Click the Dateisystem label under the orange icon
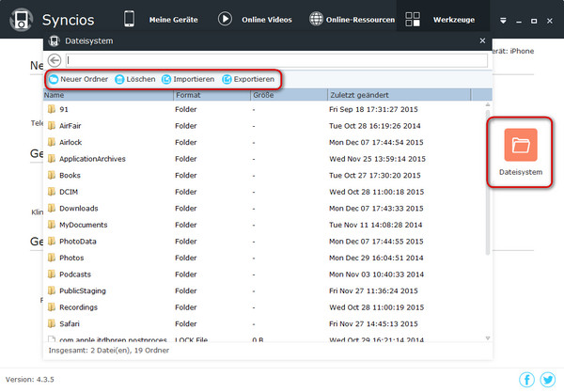 (x=521, y=172)
